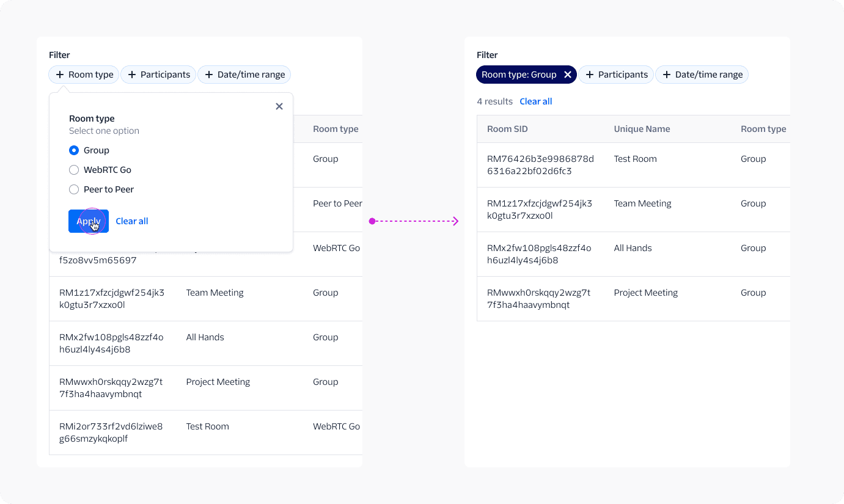The height and width of the screenshot is (504, 844).
Task: Click the Unique Name column header
Action: [642, 129]
